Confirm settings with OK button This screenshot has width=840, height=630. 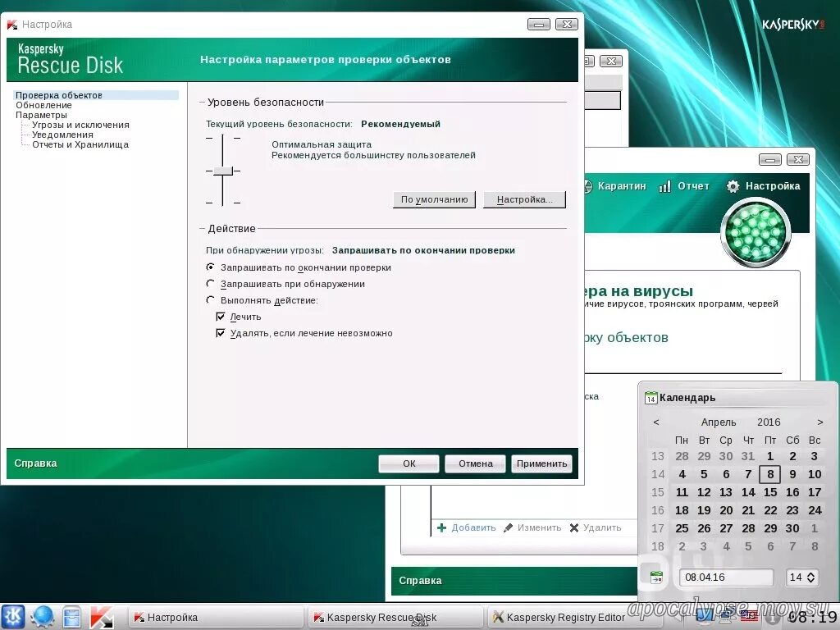(409, 463)
